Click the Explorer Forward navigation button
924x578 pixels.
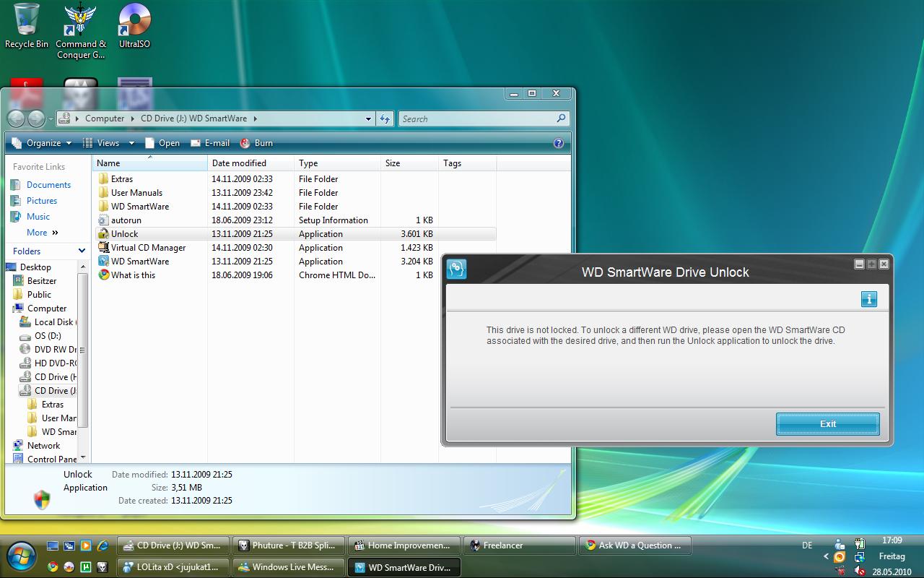click(36, 118)
